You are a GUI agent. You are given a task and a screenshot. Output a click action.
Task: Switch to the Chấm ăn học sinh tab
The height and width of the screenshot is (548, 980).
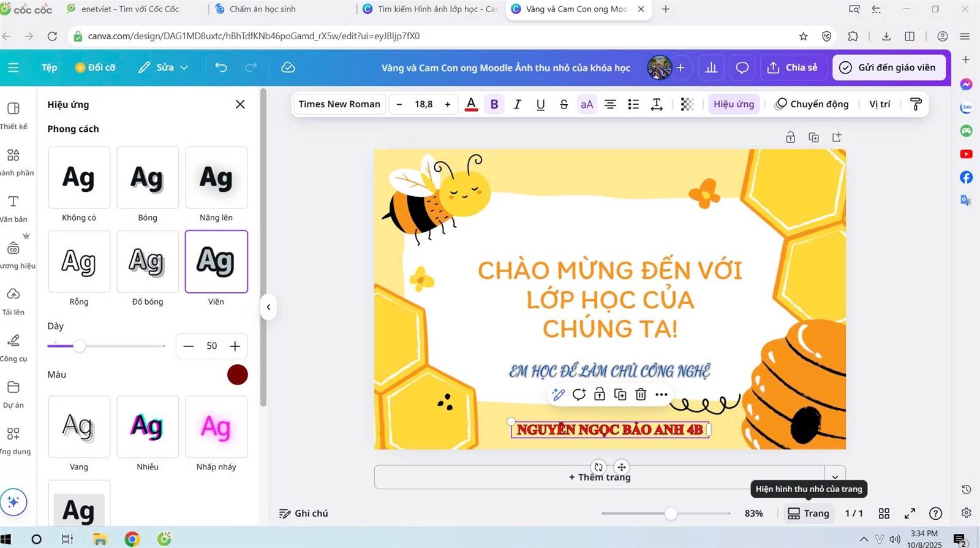262,9
